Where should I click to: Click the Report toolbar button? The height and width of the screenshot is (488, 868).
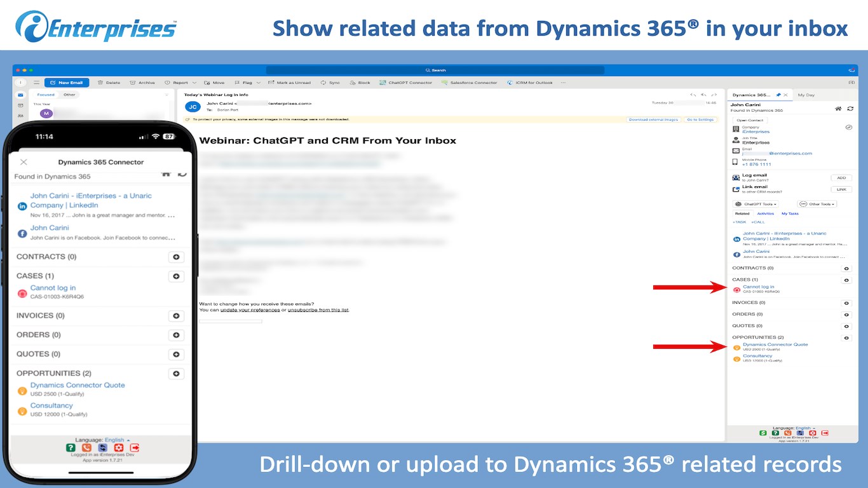(x=177, y=83)
